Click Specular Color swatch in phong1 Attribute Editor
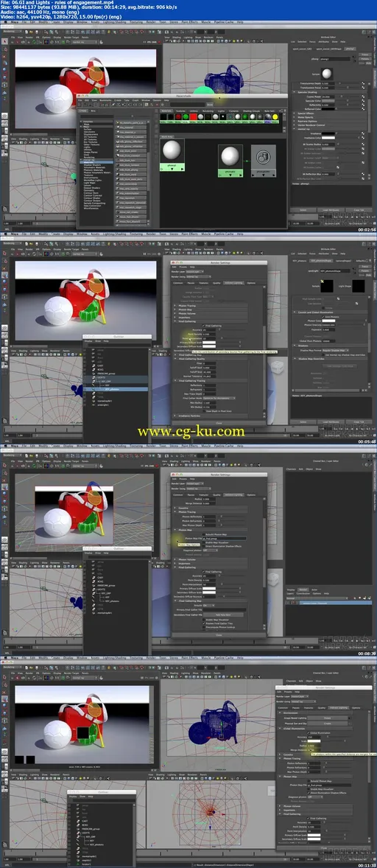377x868 pixels. 328,101
